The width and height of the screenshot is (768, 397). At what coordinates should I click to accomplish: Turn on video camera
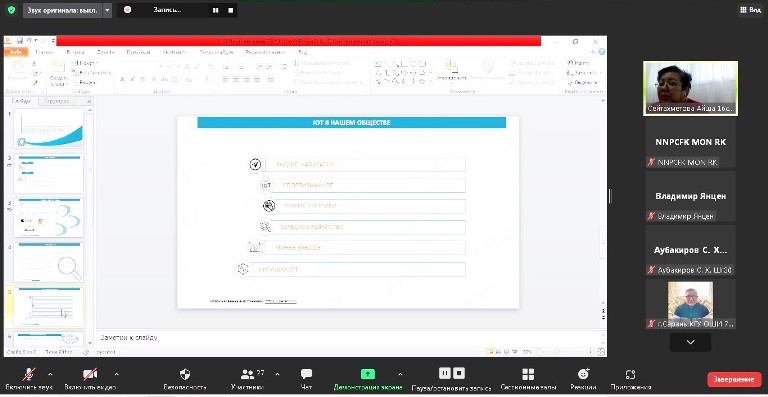pyautogui.click(x=90, y=374)
